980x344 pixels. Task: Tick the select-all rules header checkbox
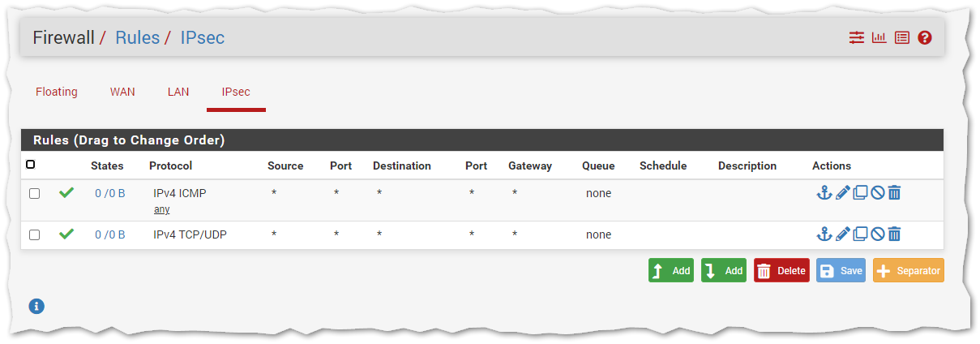point(31,165)
